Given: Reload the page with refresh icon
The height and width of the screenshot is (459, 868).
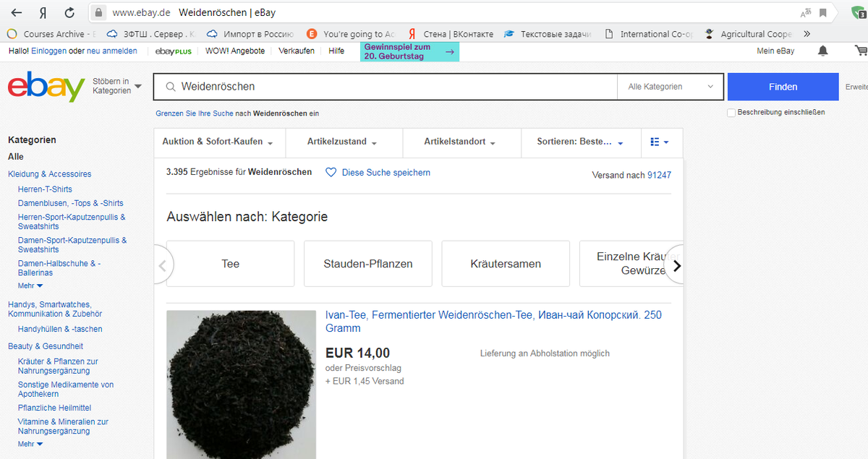Looking at the screenshot, I should 69,12.
